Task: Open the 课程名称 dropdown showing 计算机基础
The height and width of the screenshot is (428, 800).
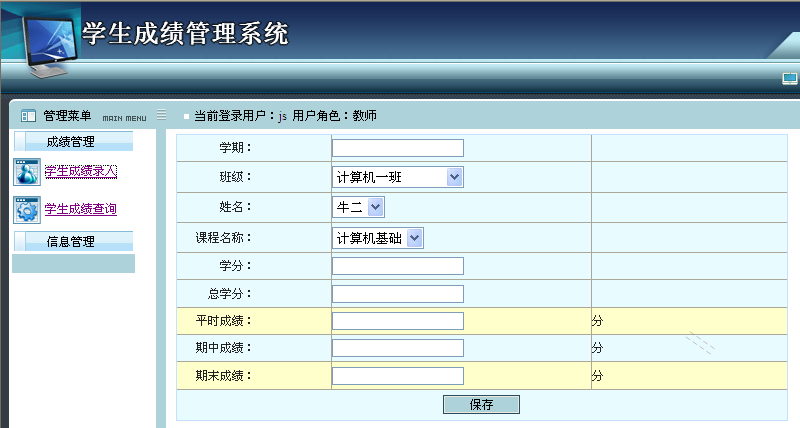Action: click(x=378, y=238)
